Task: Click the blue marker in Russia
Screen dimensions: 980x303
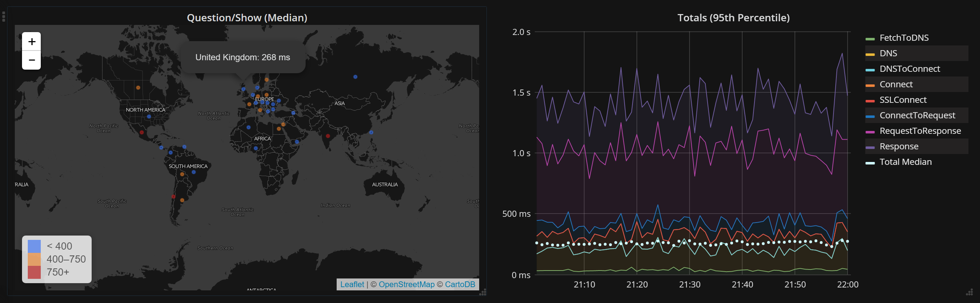Action: click(355, 77)
